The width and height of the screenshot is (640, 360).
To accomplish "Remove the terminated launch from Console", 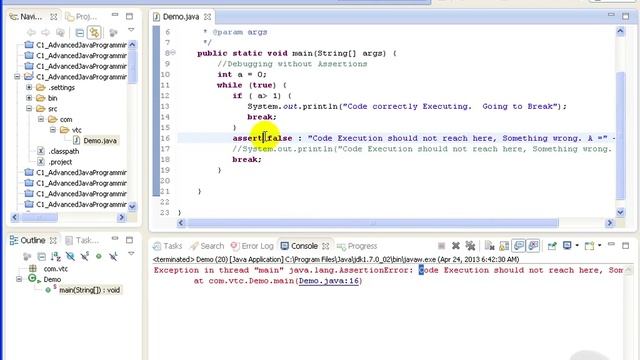I will 456,246.
